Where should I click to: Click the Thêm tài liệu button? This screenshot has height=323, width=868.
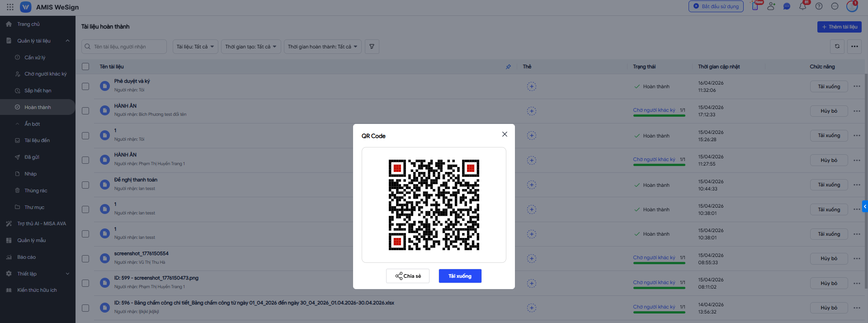pos(839,27)
